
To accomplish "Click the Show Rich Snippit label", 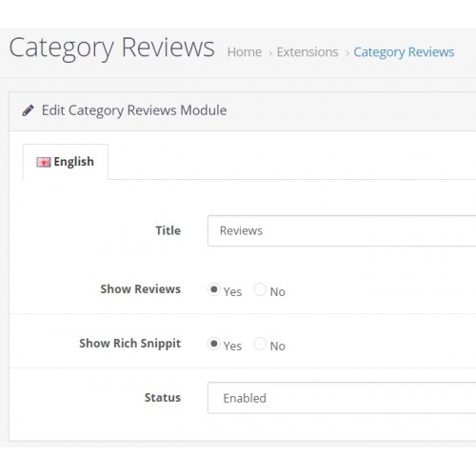I will coord(129,344).
